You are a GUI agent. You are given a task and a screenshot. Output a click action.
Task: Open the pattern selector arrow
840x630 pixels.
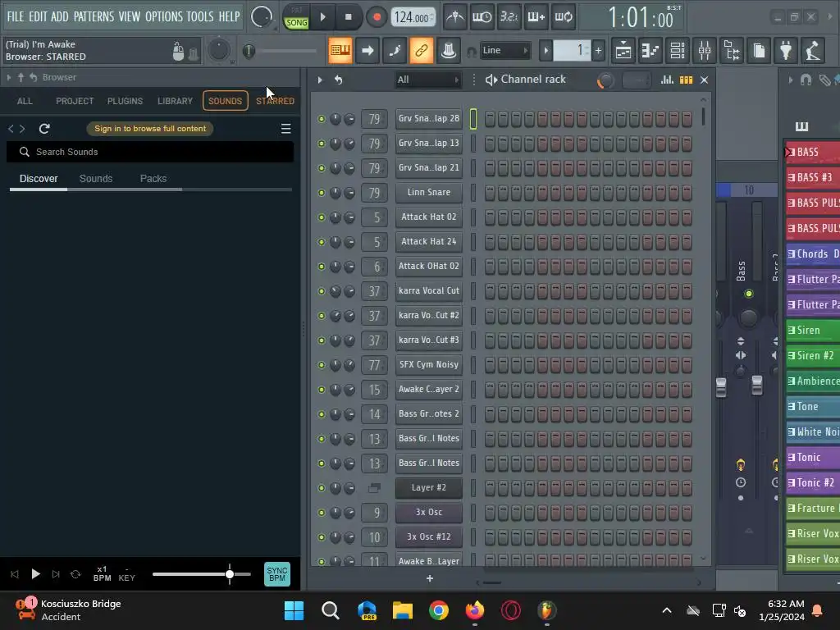click(546, 51)
